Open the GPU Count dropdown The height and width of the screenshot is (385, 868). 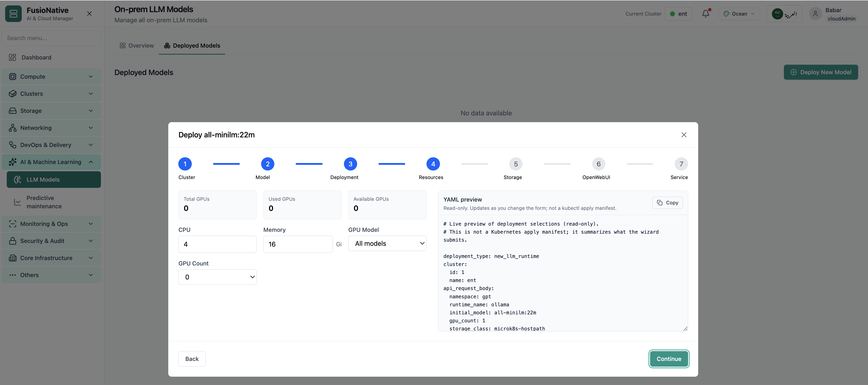coord(217,277)
